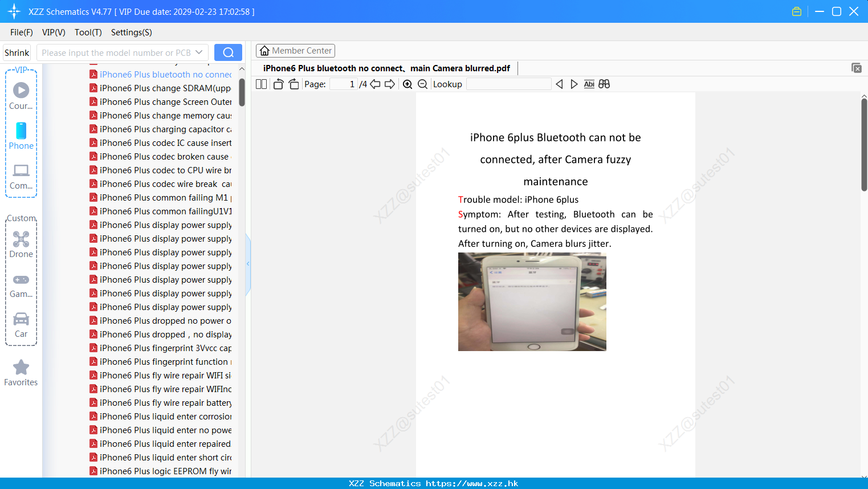The width and height of the screenshot is (868, 489).
Task: Zoom in on the PDF
Action: point(407,84)
